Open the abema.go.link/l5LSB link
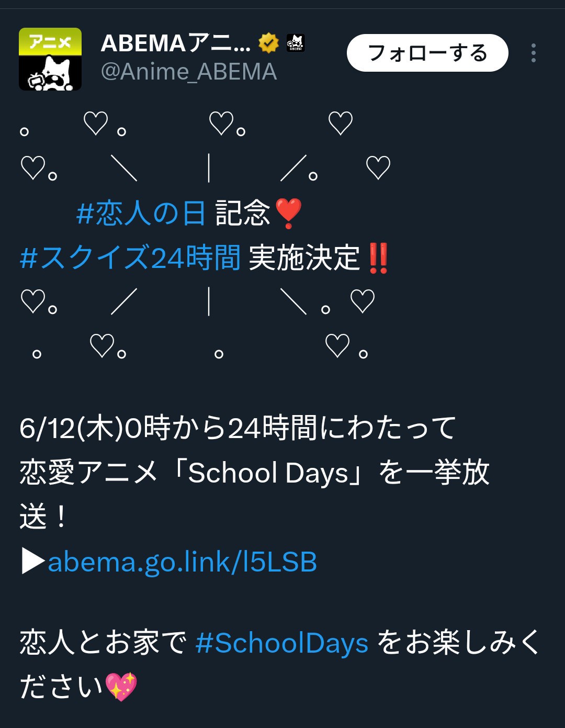The width and height of the screenshot is (565, 728). coord(183,562)
